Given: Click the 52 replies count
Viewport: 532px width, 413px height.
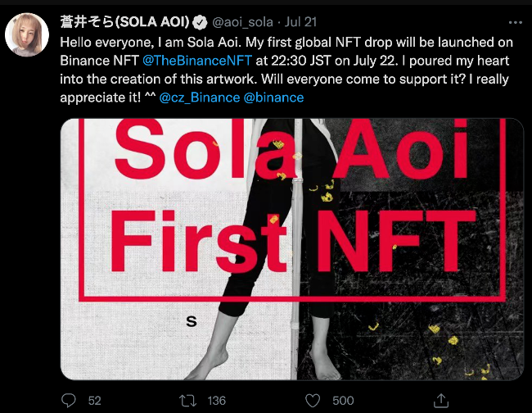Looking at the screenshot, I should 95,401.
